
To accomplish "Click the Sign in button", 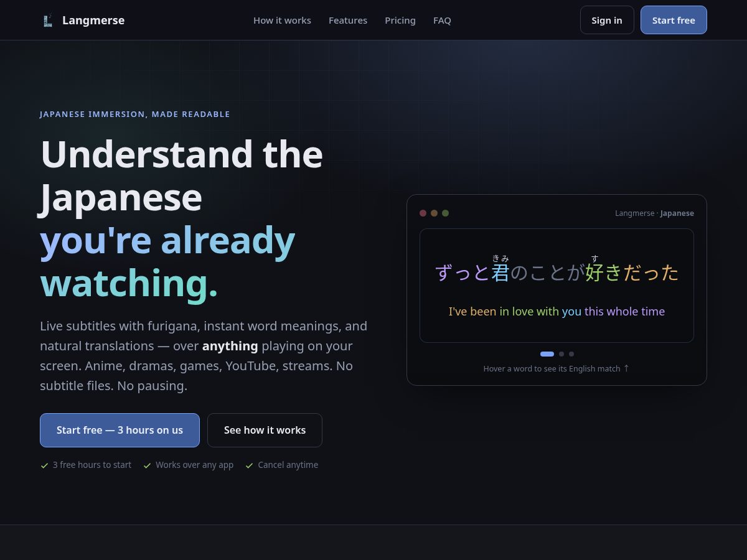I will pos(607,20).
